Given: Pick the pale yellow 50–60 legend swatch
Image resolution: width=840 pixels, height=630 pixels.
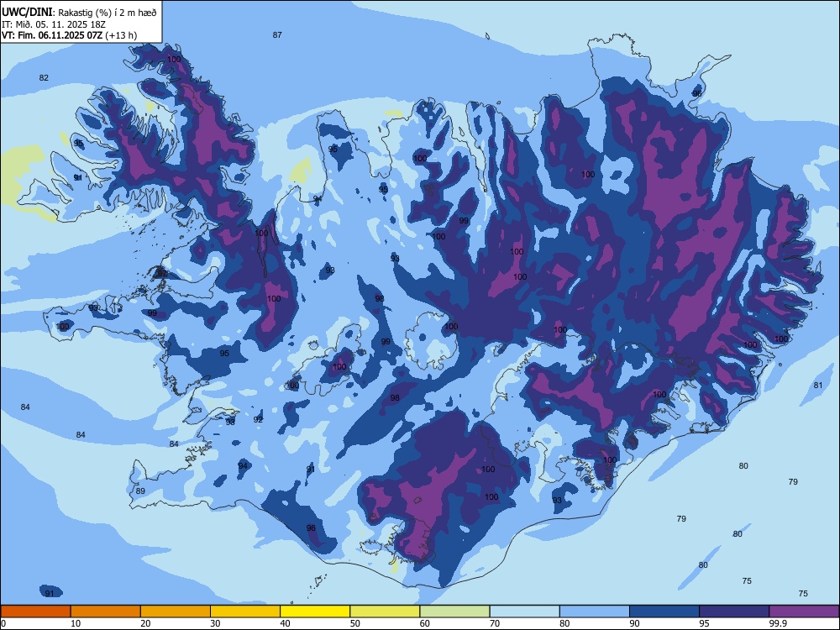Looking at the screenshot, I should click(x=385, y=612).
